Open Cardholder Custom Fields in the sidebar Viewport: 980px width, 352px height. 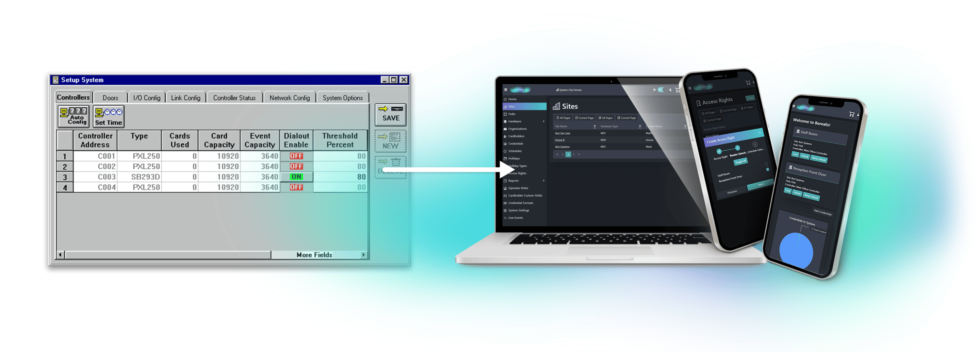click(524, 196)
